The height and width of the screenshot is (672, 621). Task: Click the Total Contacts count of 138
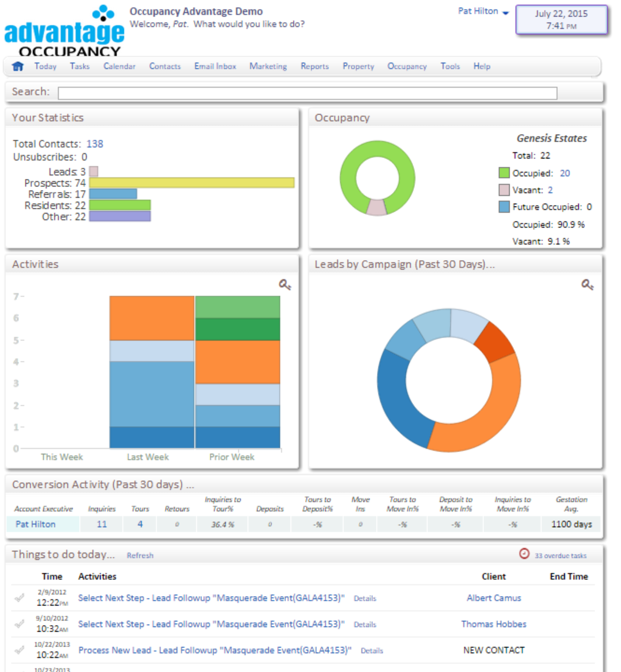tap(96, 144)
